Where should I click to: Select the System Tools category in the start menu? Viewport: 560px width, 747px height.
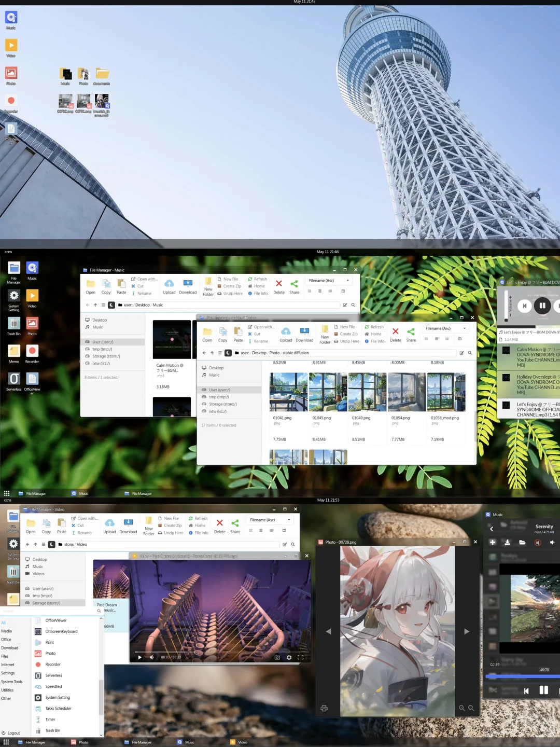click(11, 682)
